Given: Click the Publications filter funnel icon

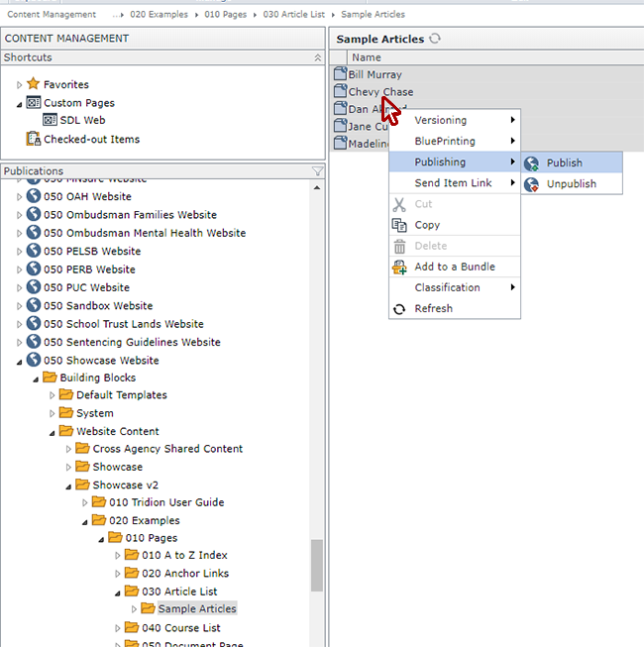Looking at the screenshot, I should [x=317, y=171].
